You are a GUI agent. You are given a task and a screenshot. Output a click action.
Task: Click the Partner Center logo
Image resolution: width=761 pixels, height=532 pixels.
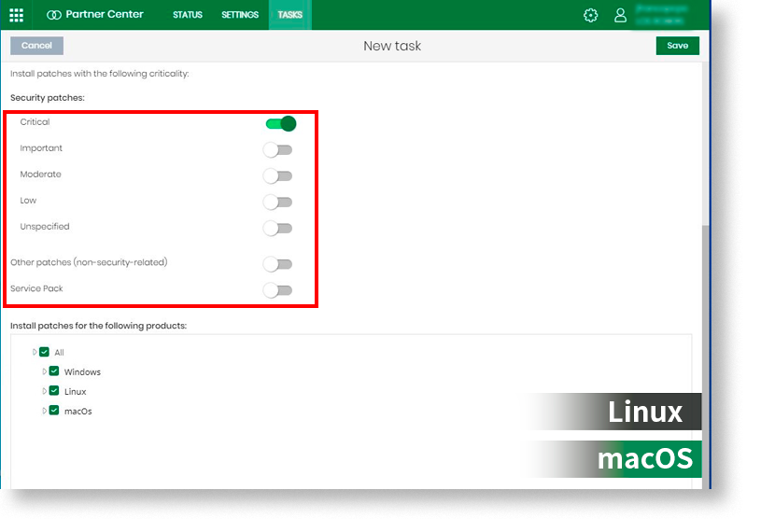[95, 15]
